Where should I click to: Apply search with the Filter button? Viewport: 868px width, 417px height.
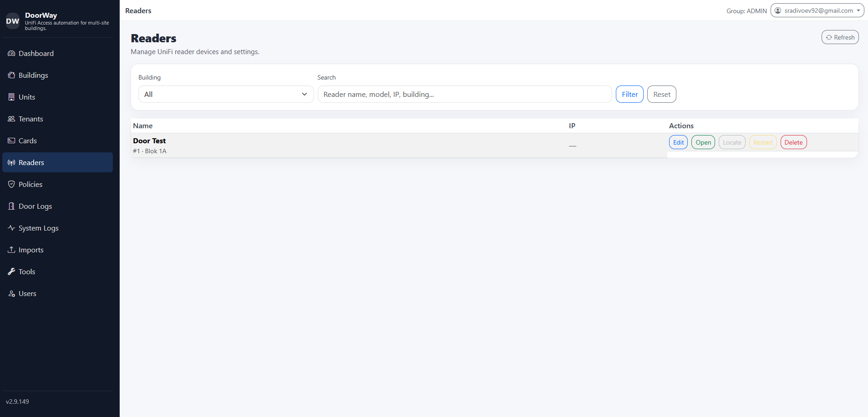[x=629, y=95]
